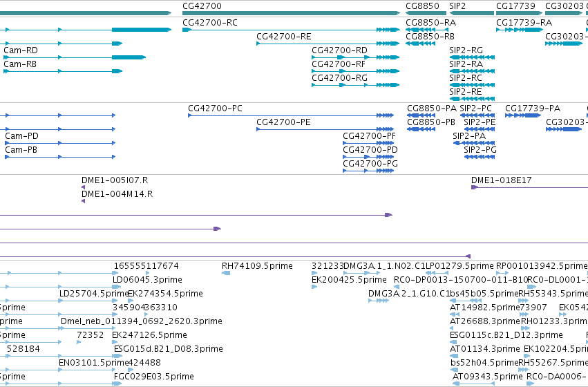
Task: Click the CG8850-PA protein label
Action: point(432,108)
